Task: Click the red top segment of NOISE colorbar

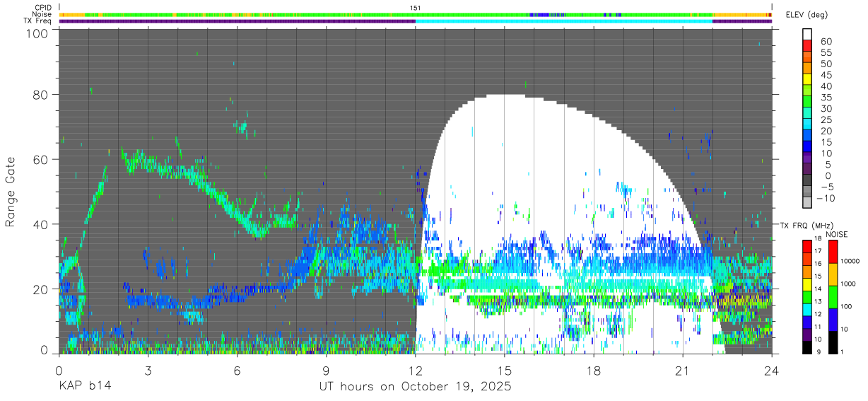Action: click(x=833, y=252)
